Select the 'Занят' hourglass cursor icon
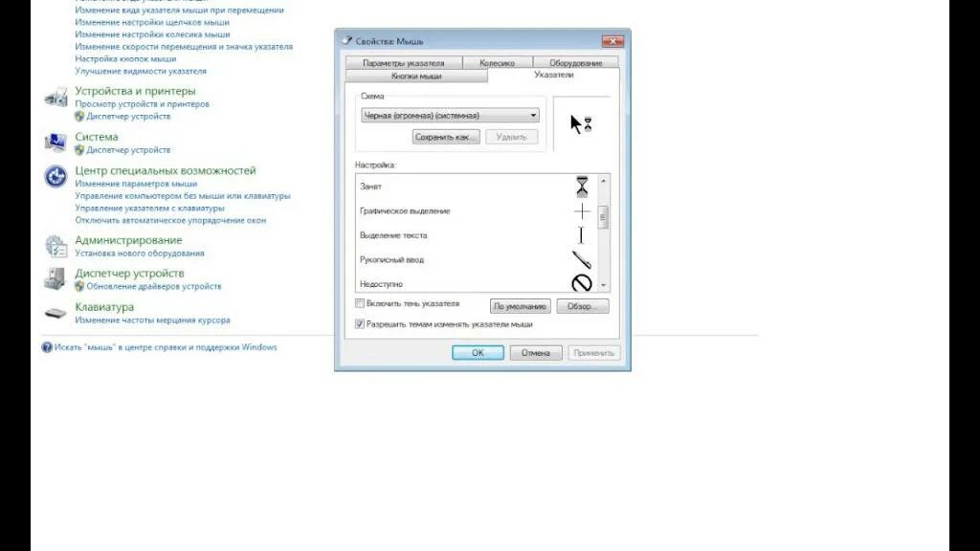 (x=582, y=187)
